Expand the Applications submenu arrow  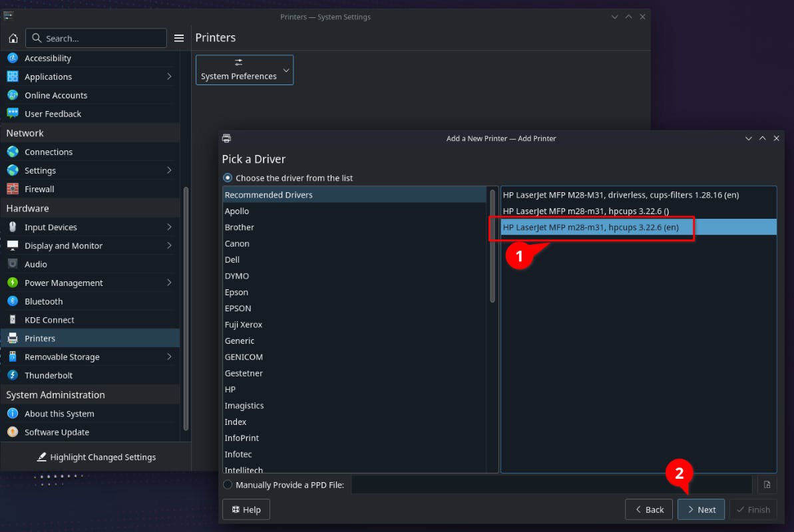(x=169, y=76)
